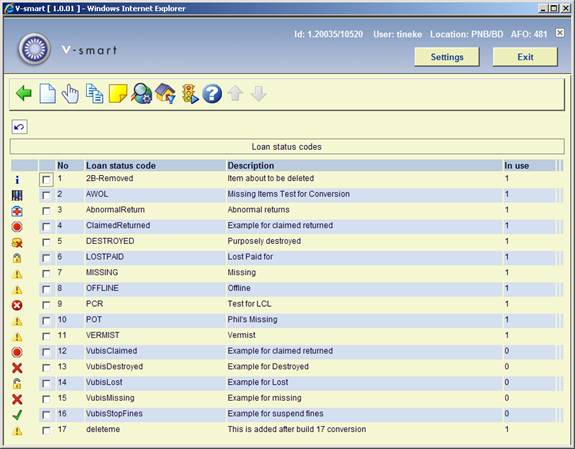Click 'Purposely destroyed' description
The width and height of the screenshot is (575, 449).
pos(264,241)
